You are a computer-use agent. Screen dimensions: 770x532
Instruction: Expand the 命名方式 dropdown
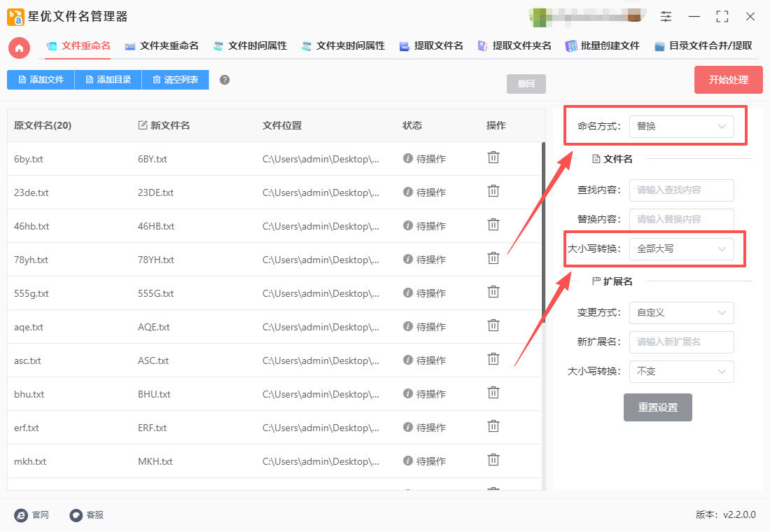tap(681, 127)
